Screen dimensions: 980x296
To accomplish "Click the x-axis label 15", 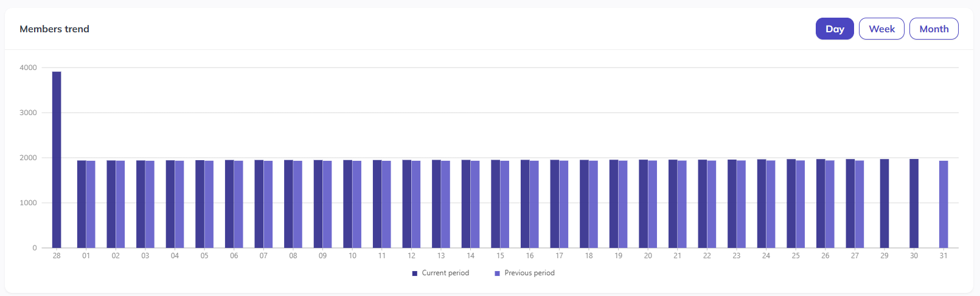I will 500,256.
